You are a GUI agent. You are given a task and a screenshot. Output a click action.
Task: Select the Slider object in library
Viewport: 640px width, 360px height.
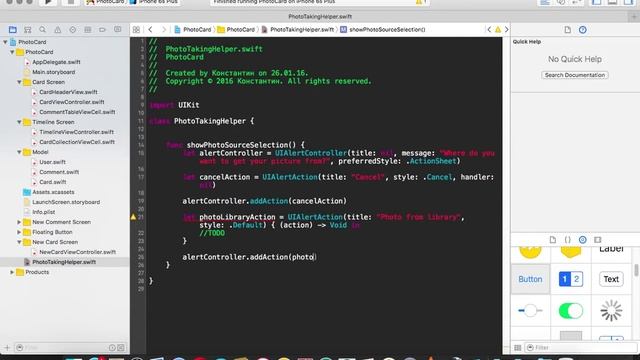click(x=530, y=311)
